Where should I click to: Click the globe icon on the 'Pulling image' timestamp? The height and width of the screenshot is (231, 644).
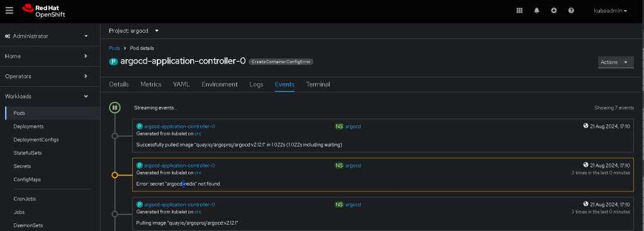pyautogui.click(x=585, y=203)
